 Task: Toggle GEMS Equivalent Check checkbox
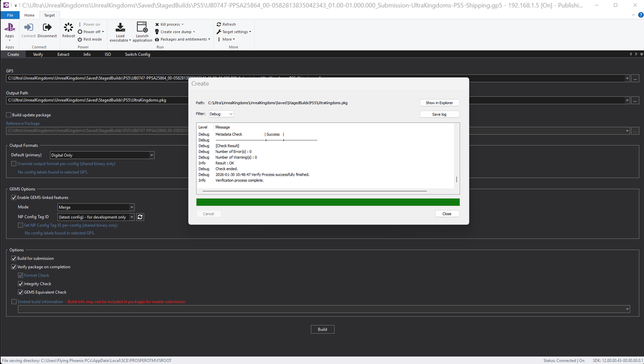pos(20,292)
